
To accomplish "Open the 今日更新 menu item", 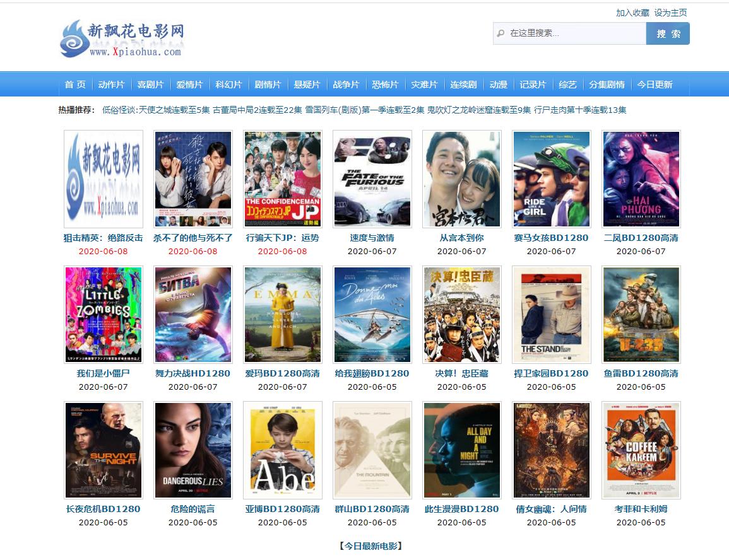I will point(655,85).
